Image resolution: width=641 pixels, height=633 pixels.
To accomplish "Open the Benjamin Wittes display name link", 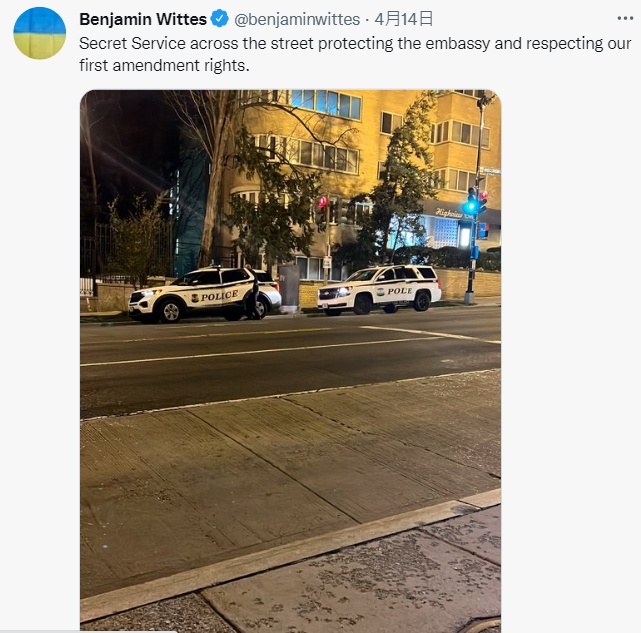I will pyautogui.click(x=143, y=19).
